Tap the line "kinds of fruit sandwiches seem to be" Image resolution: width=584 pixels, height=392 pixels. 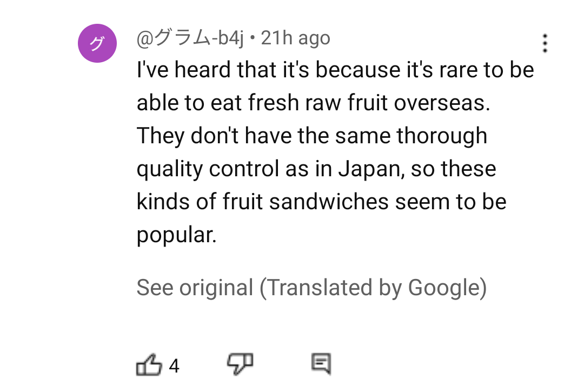pos(321,201)
